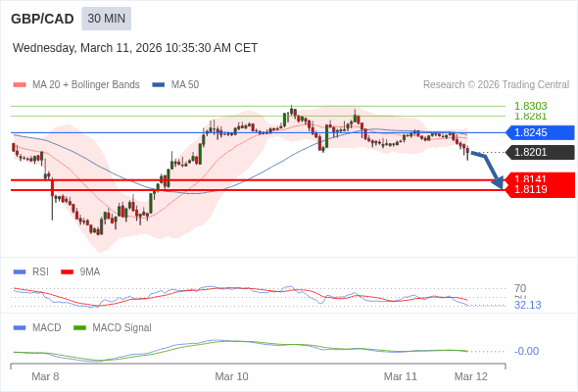
Task: Click the 1.8119 support price tag
Action: [541, 189]
